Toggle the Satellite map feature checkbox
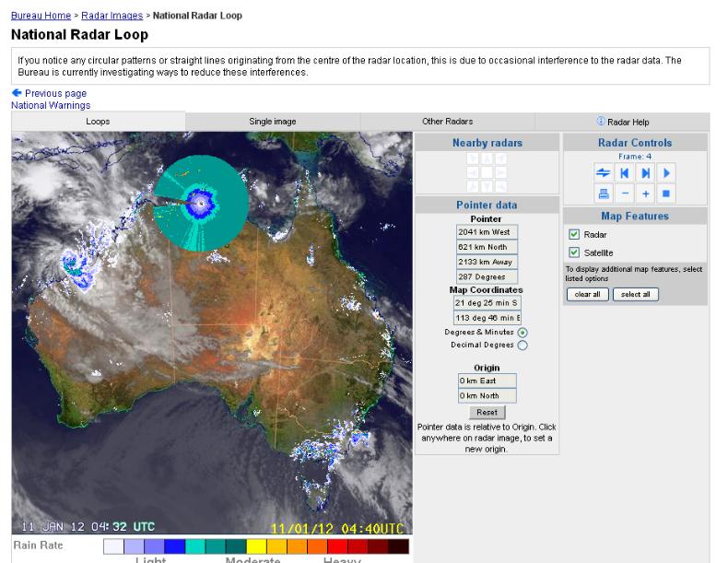This screenshot has height=563, width=728. click(574, 252)
